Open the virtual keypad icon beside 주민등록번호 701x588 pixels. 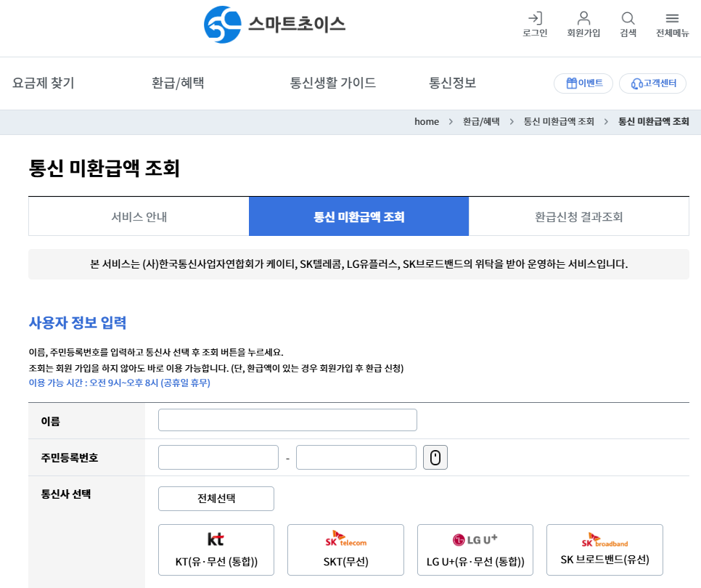[x=435, y=457]
